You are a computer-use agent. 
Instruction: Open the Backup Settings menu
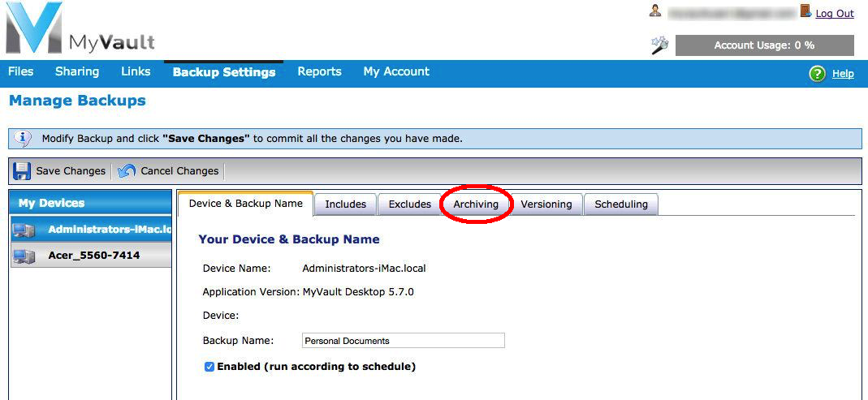[223, 72]
